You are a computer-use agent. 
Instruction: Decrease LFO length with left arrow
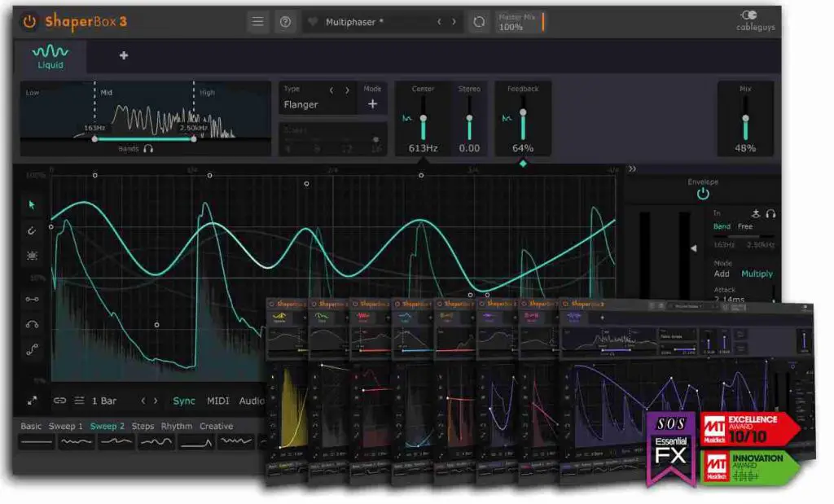point(143,401)
